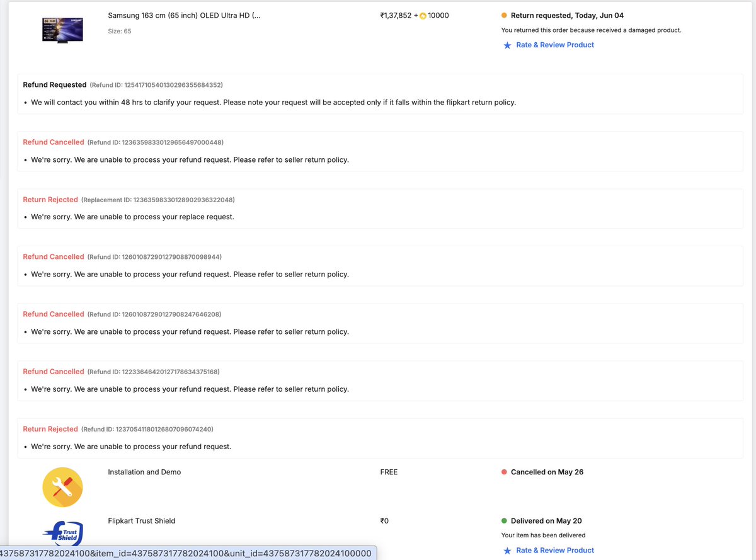Click Return Rejected heading with Replacement ID
This screenshot has height=560, width=756.
[x=50, y=199]
